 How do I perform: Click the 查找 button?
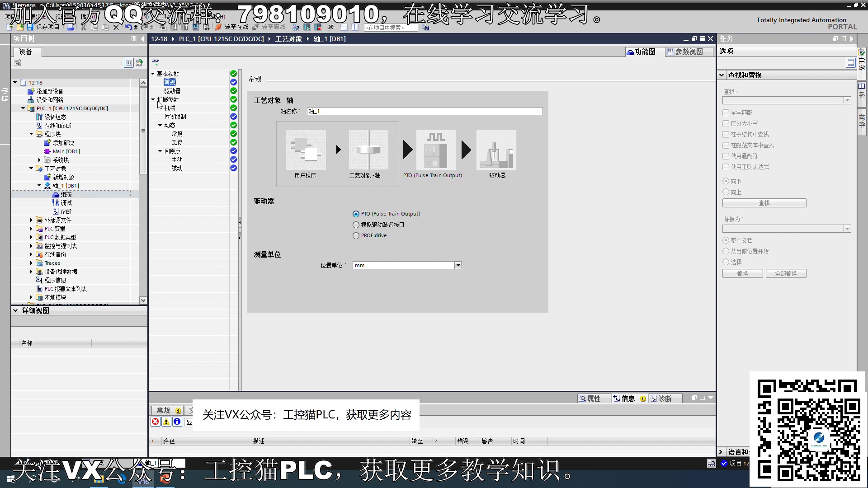tap(764, 203)
